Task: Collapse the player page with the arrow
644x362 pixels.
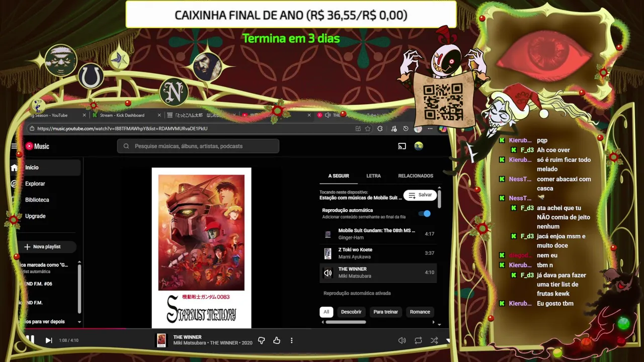Action: [x=448, y=340]
